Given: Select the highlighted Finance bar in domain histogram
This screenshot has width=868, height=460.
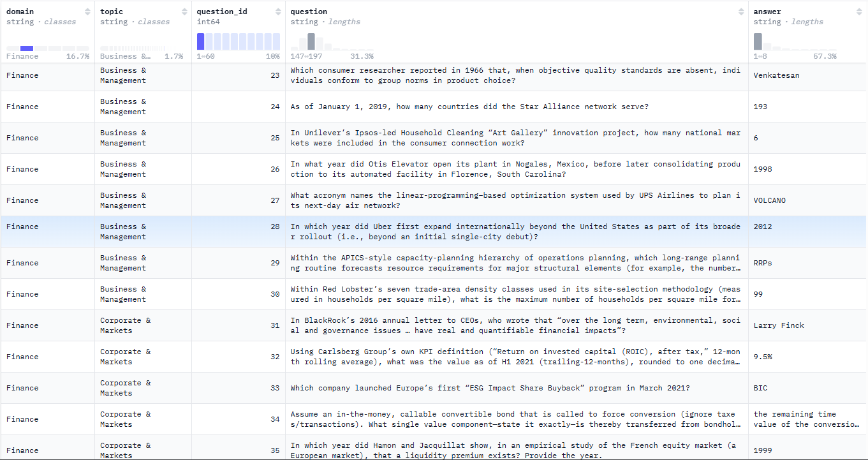Looking at the screenshot, I should [27, 48].
